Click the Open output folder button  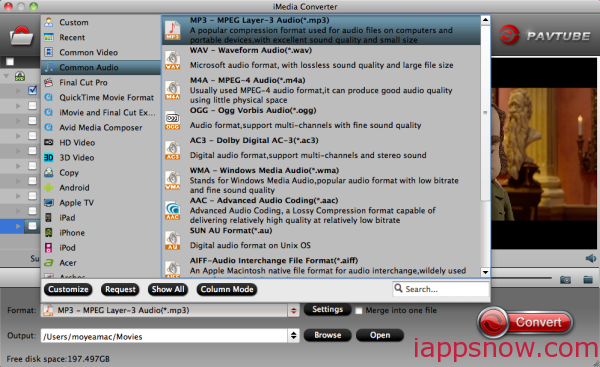tap(380, 335)
